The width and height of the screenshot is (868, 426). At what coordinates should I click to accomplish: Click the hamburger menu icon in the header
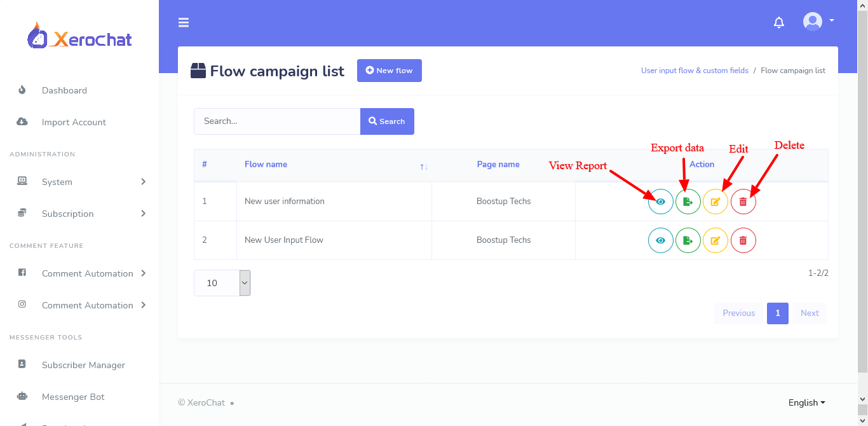click(x=184, y=22)
